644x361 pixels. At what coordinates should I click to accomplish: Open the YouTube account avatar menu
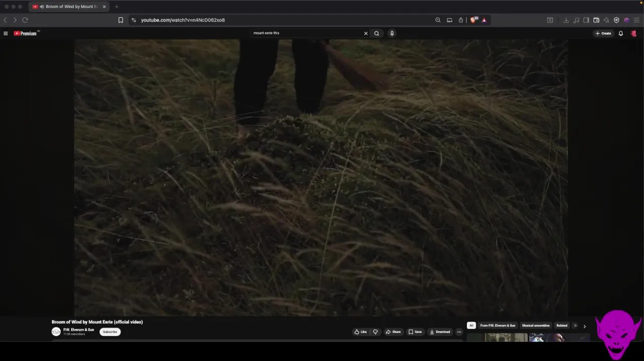click(x=633, y=34)
